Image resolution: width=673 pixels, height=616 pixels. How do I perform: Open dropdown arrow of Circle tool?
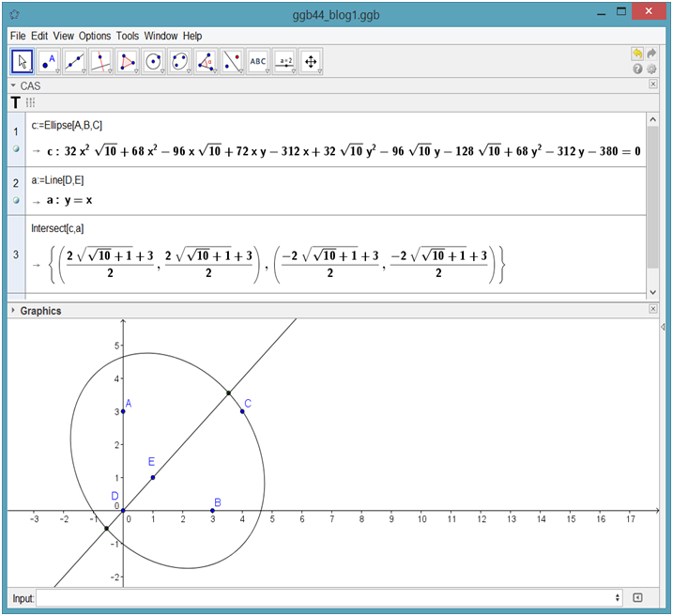coord(162,71)
